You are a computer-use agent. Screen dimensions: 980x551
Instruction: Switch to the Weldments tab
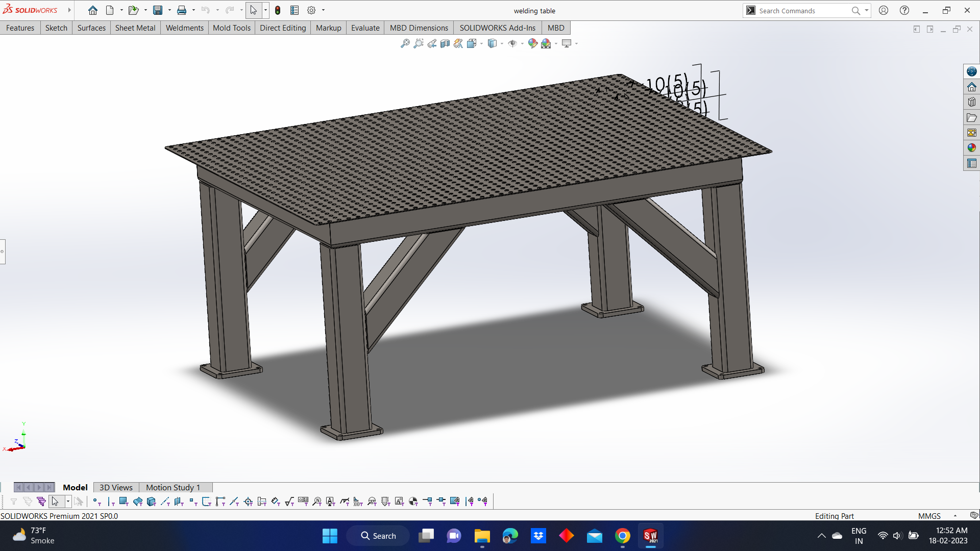pos(184,28)
